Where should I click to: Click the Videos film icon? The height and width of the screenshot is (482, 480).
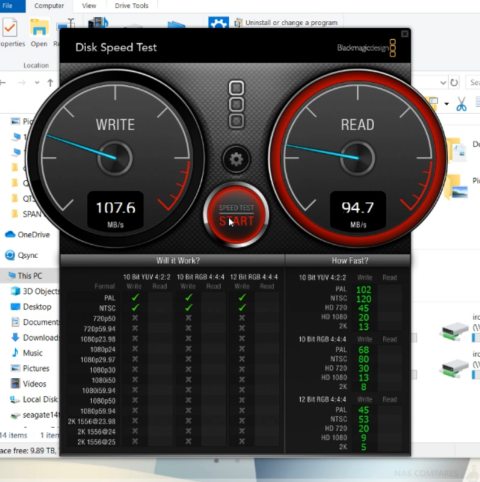click(x=15, y=383)
